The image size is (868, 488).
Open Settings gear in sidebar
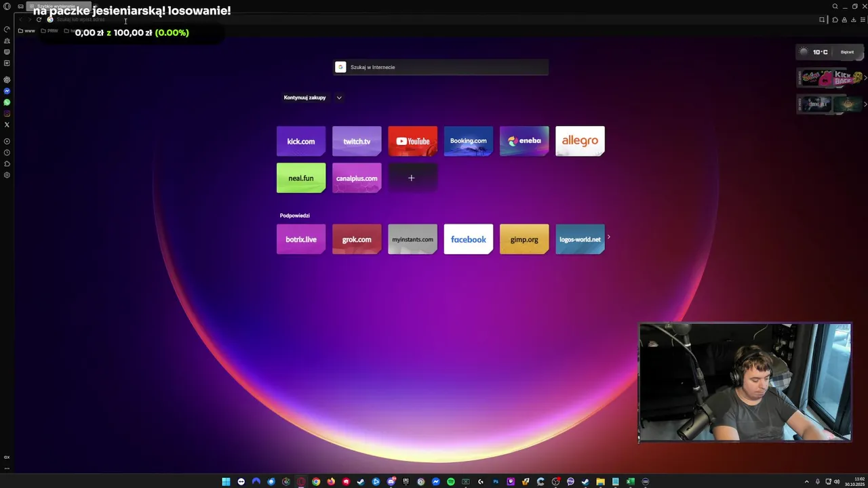click(7, 175)
